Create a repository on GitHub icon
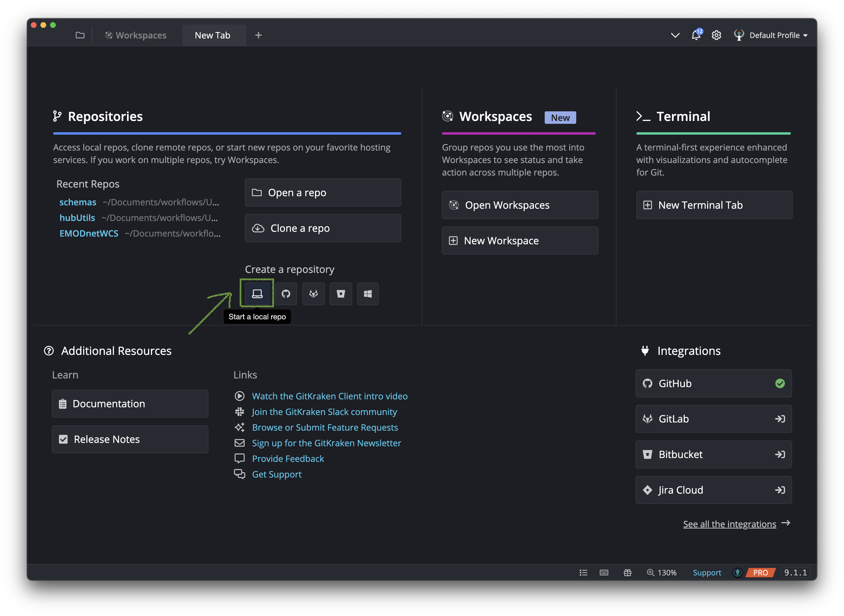 click(x=286, y=294)
